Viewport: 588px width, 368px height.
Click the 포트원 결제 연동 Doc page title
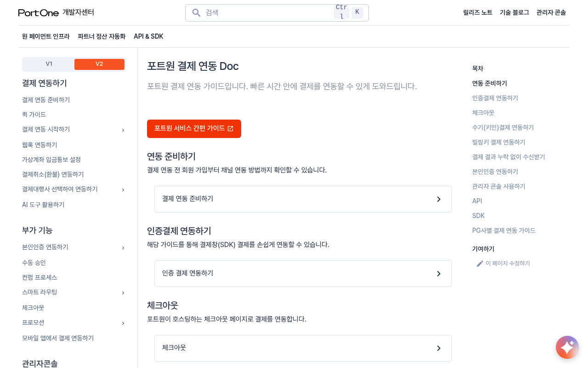pyautogui.click(x=193, y=66)
